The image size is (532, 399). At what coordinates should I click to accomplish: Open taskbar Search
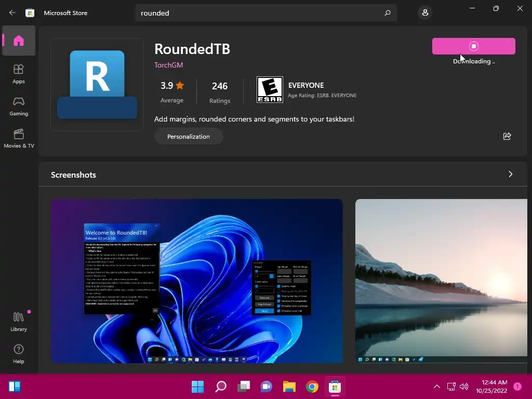[x=220, y=386]
